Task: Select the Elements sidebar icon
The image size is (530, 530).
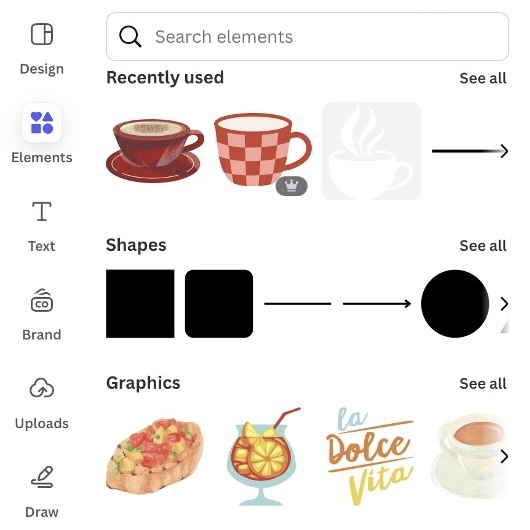Action: pyautogui.click(x=42, y=123)
